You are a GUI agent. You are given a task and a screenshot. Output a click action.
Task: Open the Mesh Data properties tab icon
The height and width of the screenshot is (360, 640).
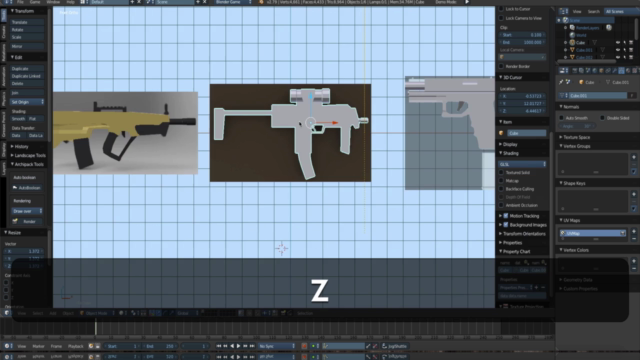[621, 71]
